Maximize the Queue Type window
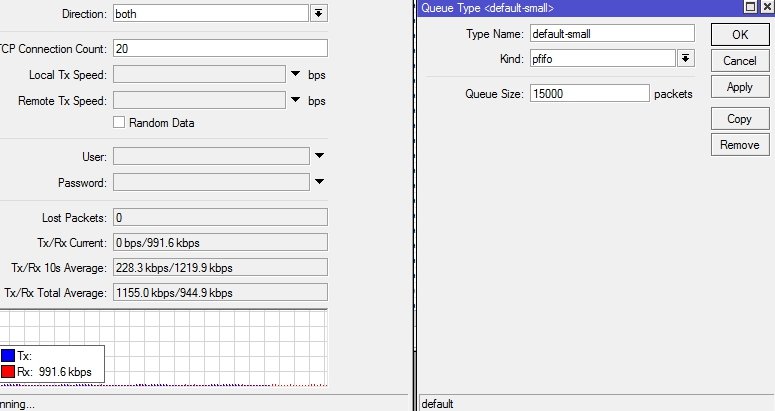 pos(750,7)
